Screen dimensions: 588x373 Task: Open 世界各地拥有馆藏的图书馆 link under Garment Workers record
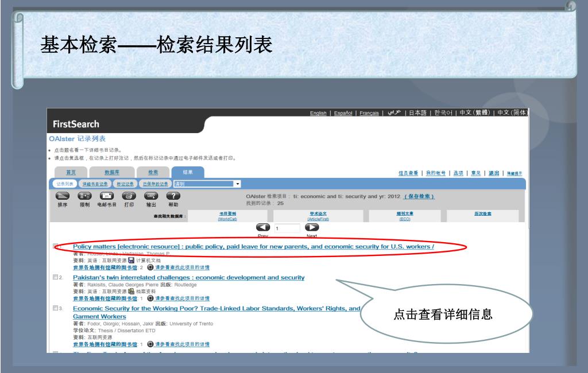coord(106,344)
